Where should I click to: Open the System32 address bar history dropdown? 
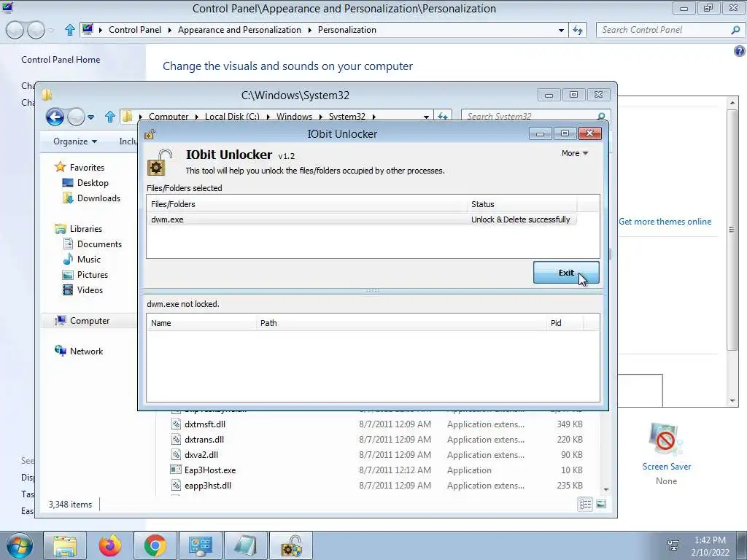pyautogui.click(x=426, y=117)
